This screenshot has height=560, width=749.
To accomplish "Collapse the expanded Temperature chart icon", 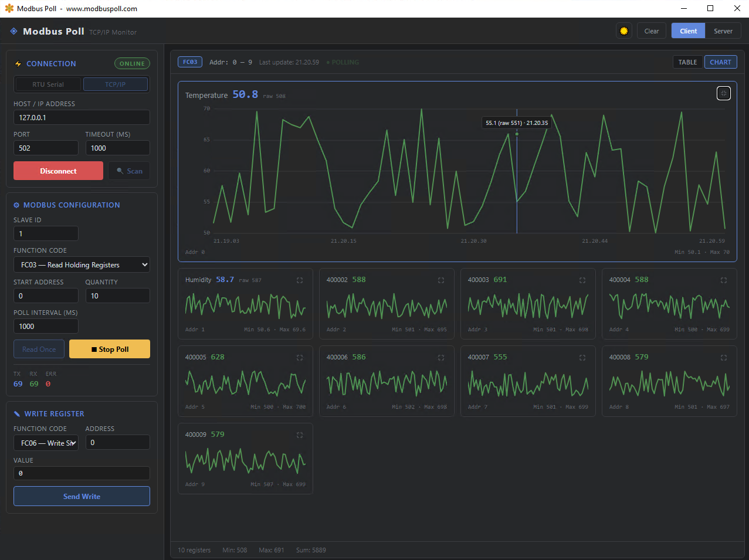I will pos(724,93).
